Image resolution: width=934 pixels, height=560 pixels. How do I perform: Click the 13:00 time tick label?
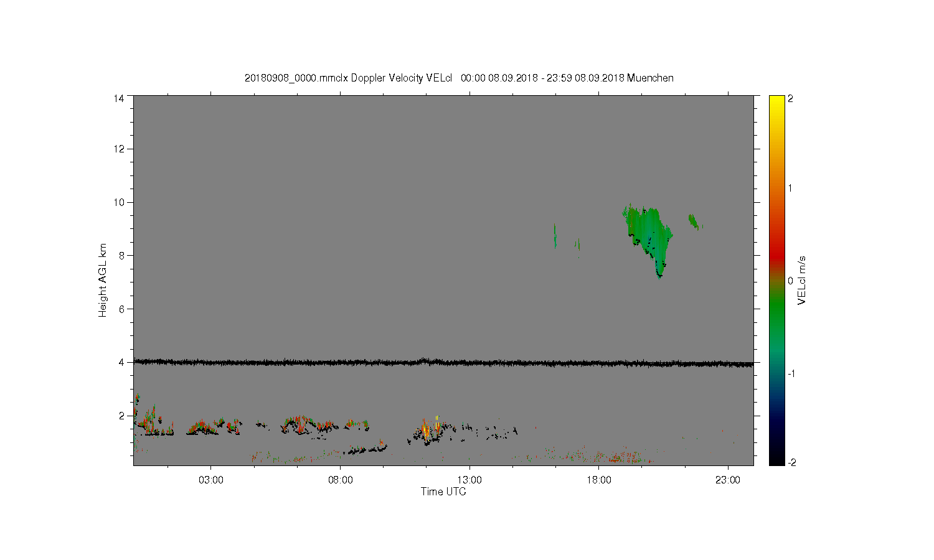point(469,480)
